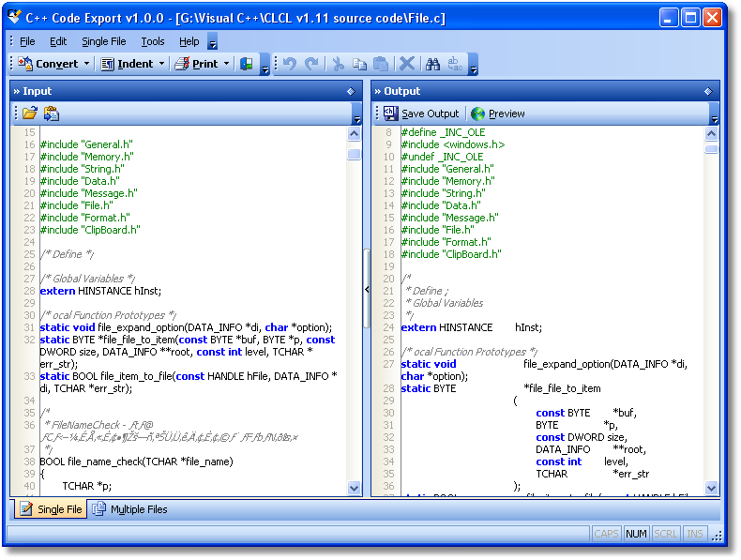The height and width of the screenshot is (560, 741).
Task: Click the Convert button label
Action: [x=56, y=64]
